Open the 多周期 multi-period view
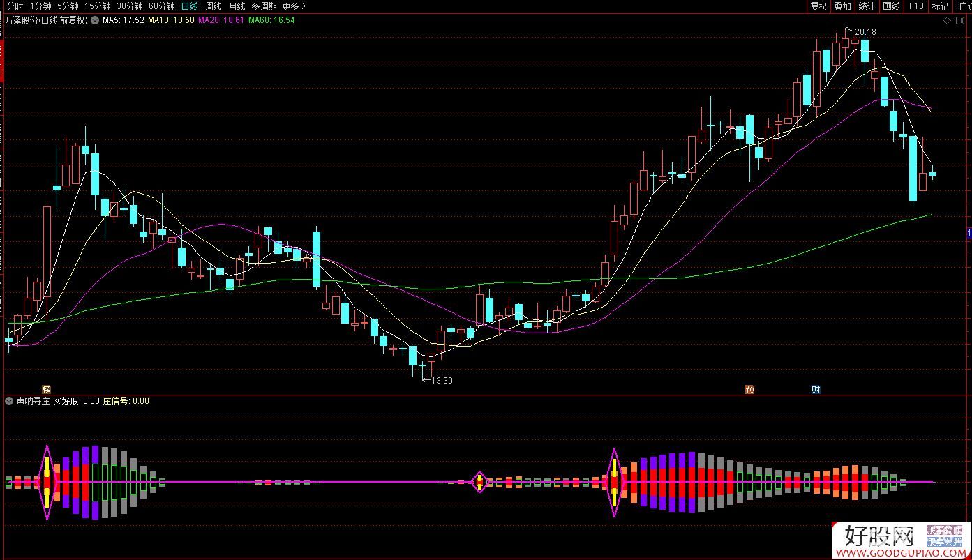Viewport: 972px width, 560px height. pos(264,6)
